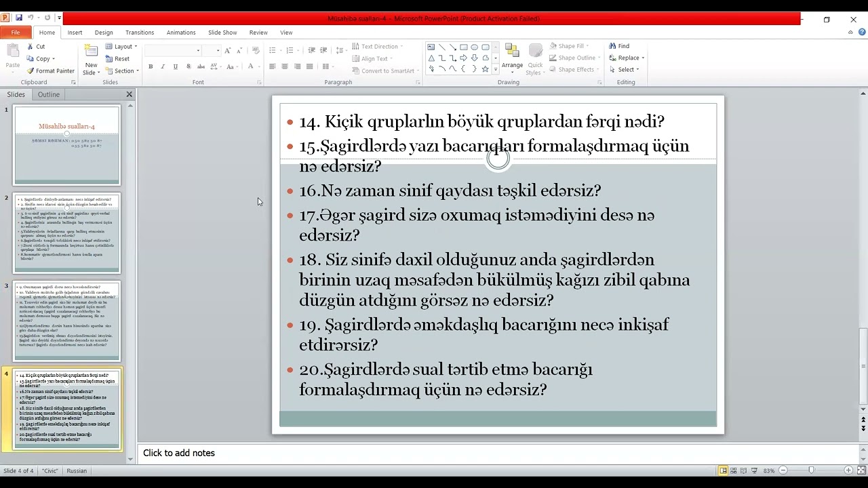Open the Layout dropdown

pos(121,47)
